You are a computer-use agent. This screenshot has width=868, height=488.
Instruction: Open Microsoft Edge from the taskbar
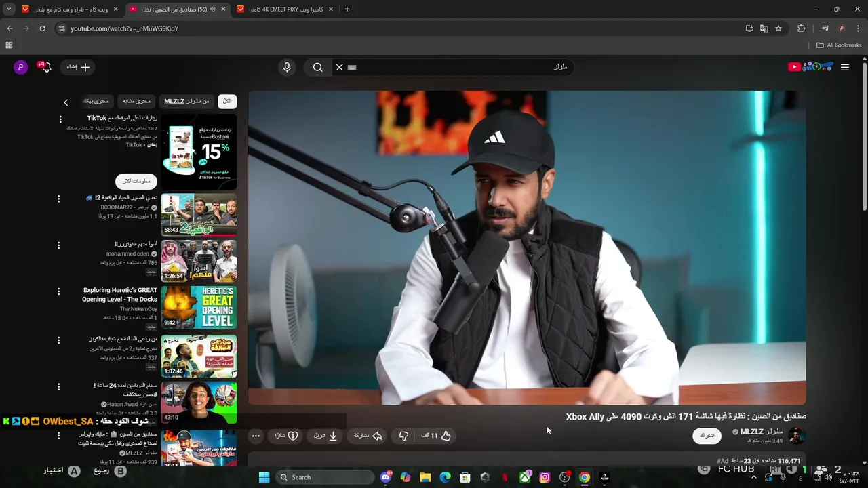[x=445, y=477]
